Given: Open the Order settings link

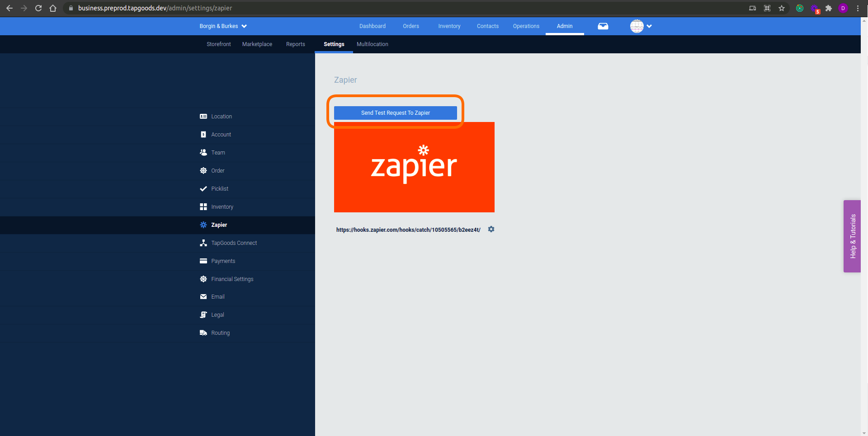Looking at the screenshot, I should [x=218, y=171].
